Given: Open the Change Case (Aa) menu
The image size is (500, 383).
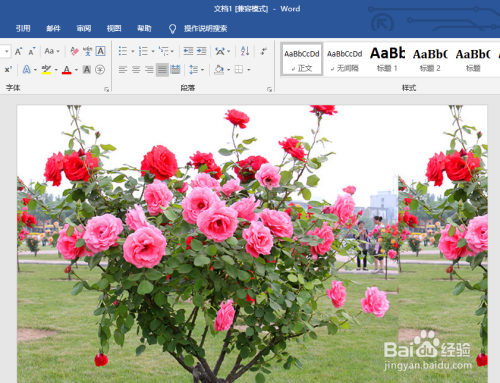Looking at the screenshot, I should point(52,51).
